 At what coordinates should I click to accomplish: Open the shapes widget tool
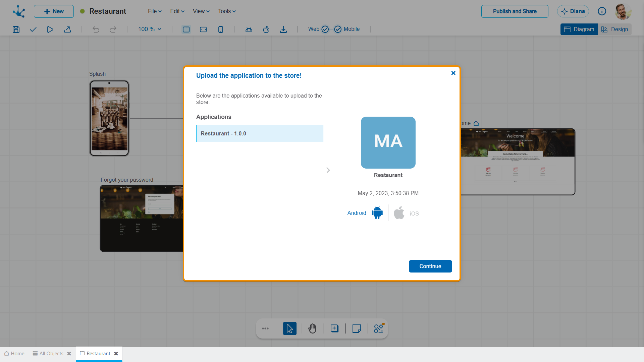(379, 328)
